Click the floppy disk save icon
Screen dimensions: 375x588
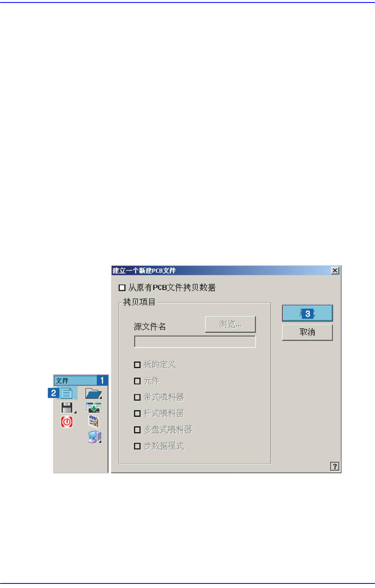(67, 408)
